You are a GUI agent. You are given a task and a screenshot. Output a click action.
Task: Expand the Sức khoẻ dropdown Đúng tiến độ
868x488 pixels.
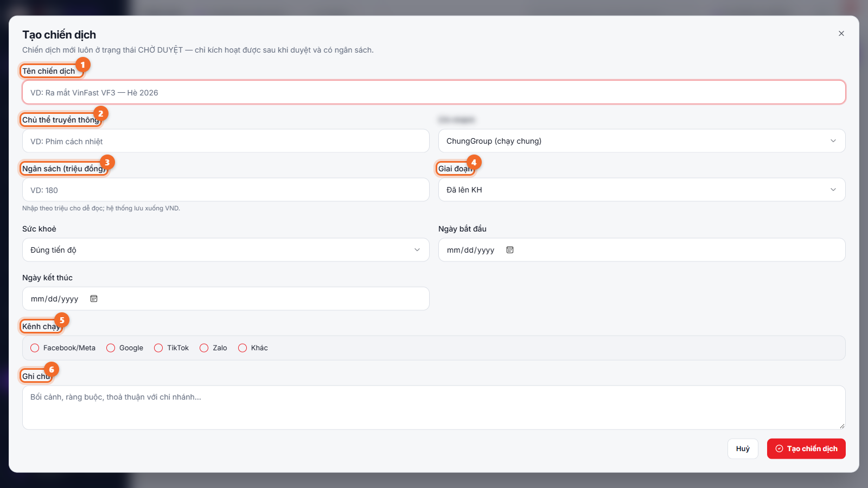pyautogui.click(x=226, y=250)
